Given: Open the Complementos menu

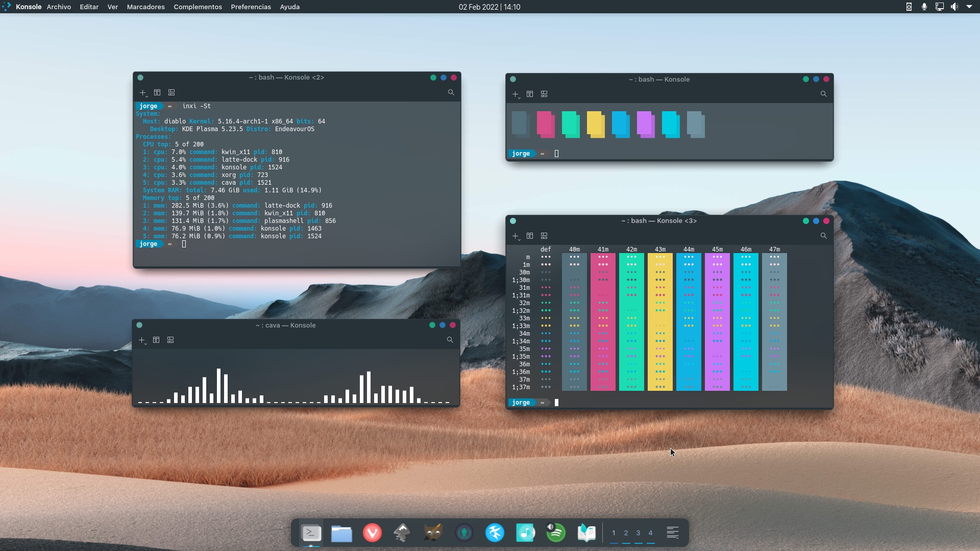Looking at the screenshot, I should click(x=198, y=7).
